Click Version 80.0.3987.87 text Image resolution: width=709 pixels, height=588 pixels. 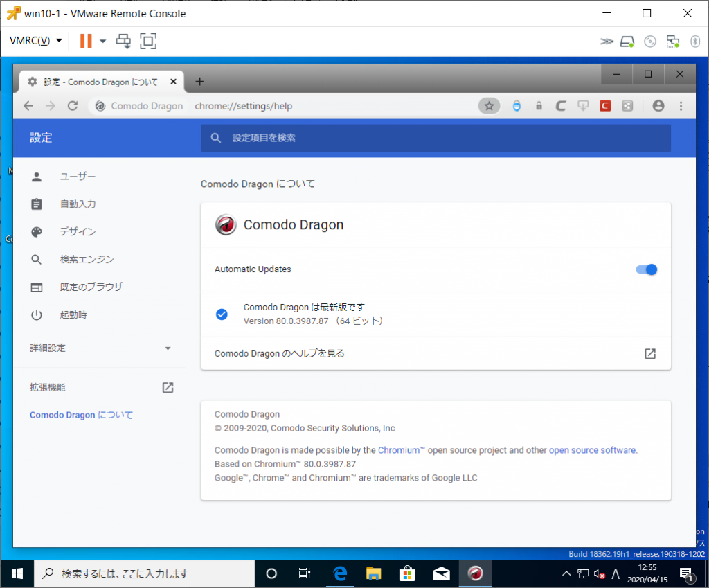click(286, 321)
